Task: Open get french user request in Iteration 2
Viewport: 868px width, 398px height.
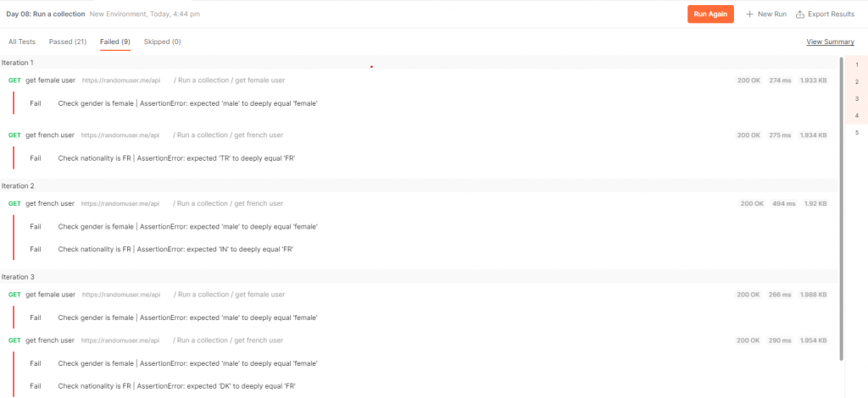Action: point(50,203)
